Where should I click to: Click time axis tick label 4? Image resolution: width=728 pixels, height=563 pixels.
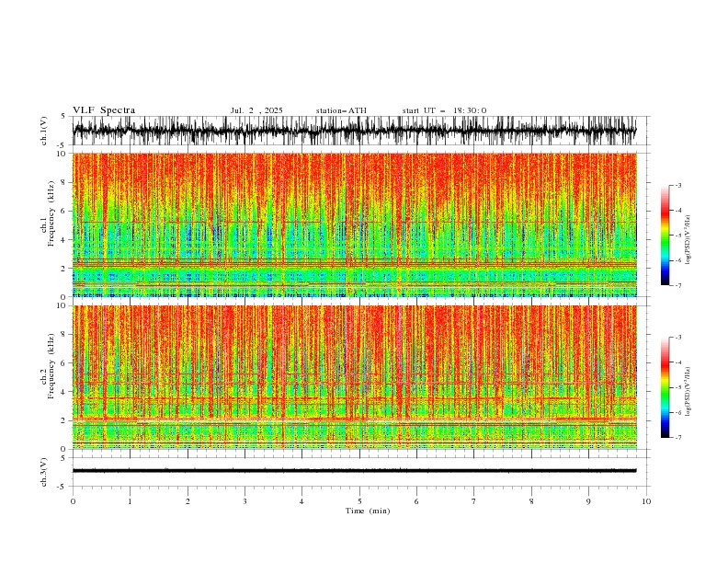point(301,501)
